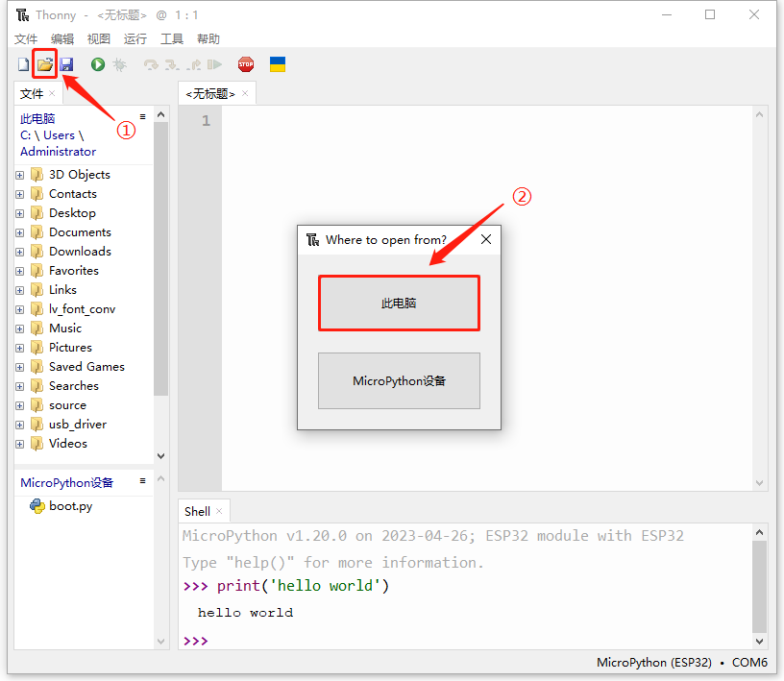Click the Desktop folder icon

tap(37, 213)
